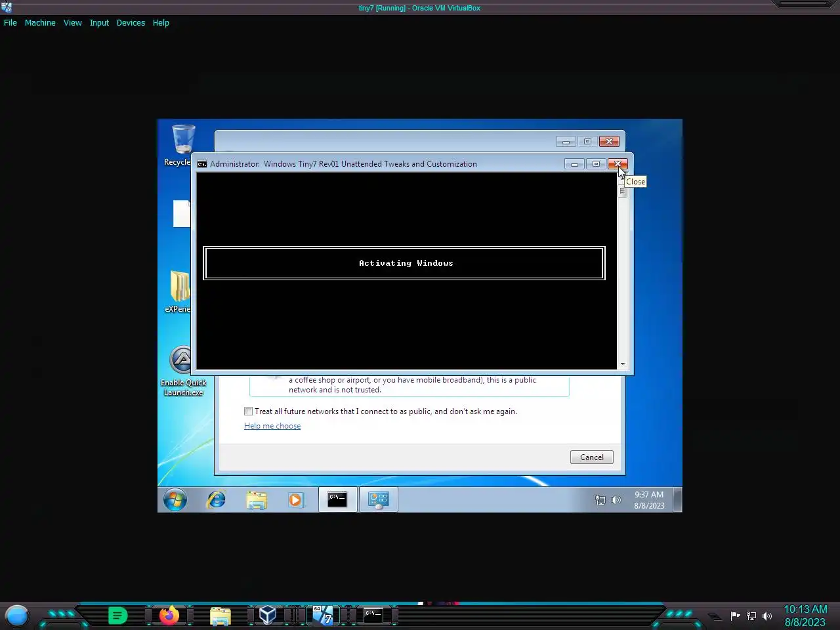Open terminal in host taskbar

point(373,615)
